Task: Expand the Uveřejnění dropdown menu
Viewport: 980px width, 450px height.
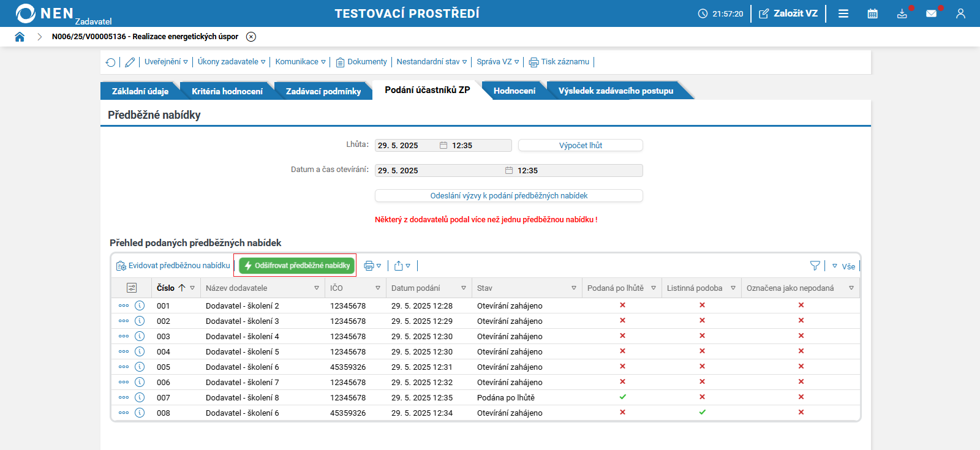Action: point(166,62)
